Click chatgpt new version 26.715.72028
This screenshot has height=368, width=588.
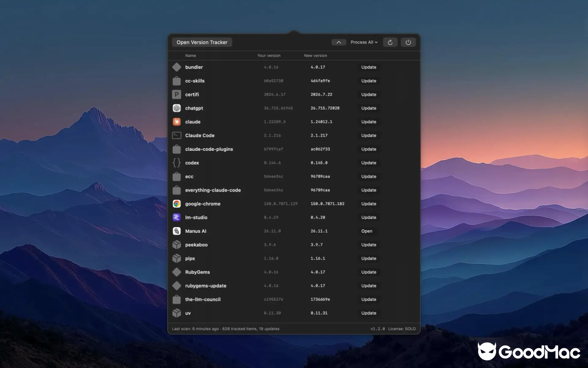325,108
